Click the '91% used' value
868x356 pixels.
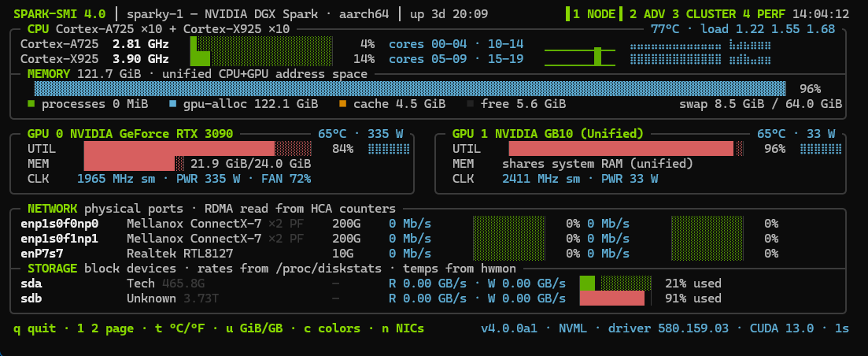pos(693,299)
